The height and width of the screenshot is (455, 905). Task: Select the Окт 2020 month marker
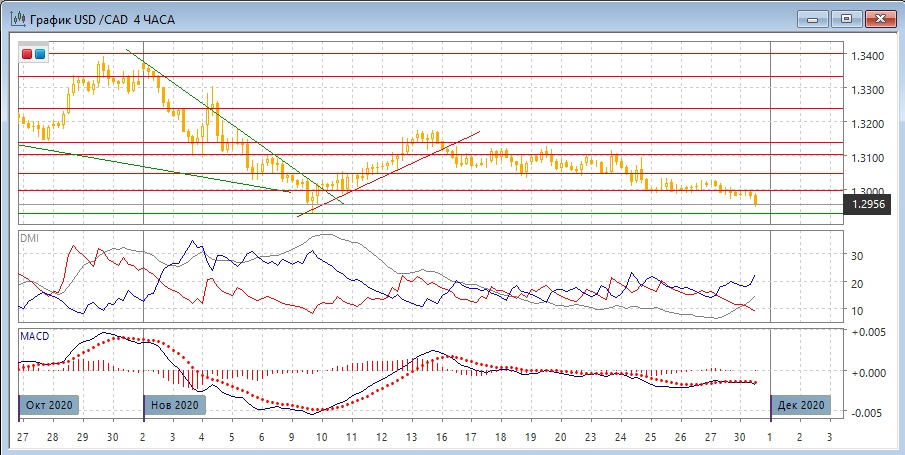coord(49,405)
